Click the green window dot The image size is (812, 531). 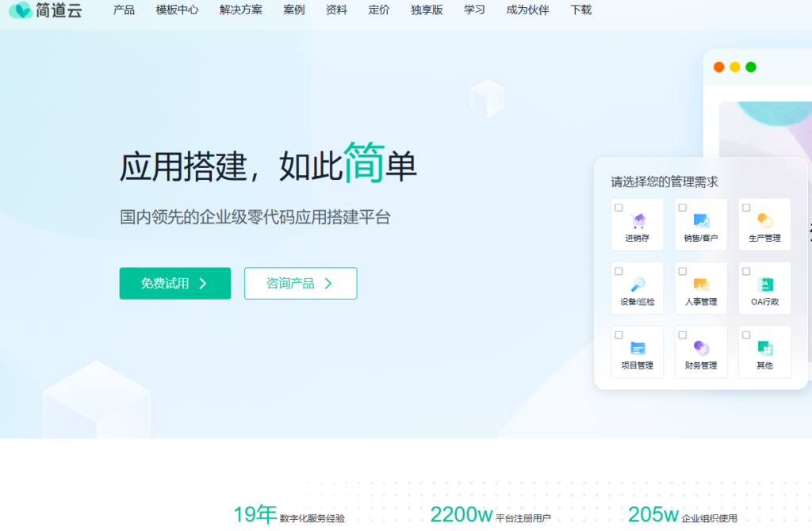coord(751,67)
